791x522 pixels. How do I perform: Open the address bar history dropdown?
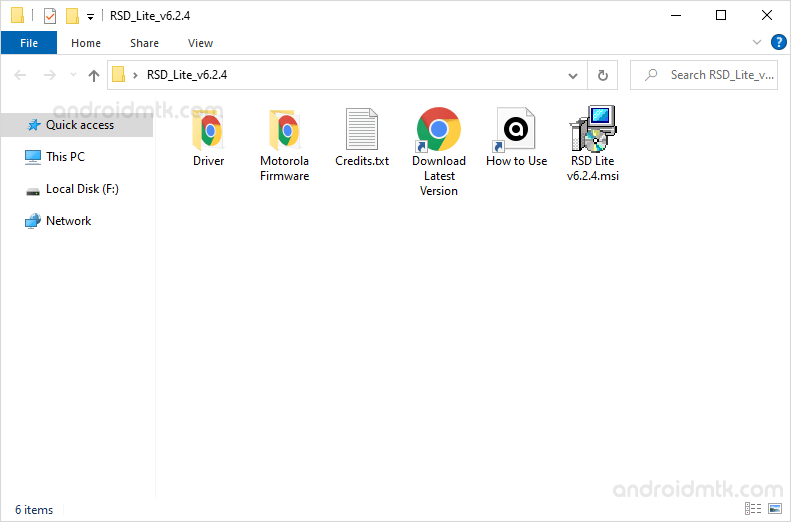573,76
